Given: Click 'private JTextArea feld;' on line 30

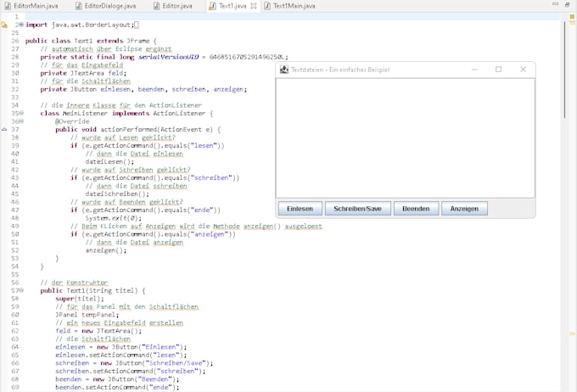Looking at the screenshot, I should (x=83, y=73).
